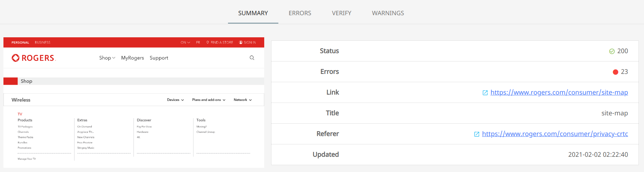644x172 pixels.
Task: Select Support in preview navigation
Action: click(159, 58)
